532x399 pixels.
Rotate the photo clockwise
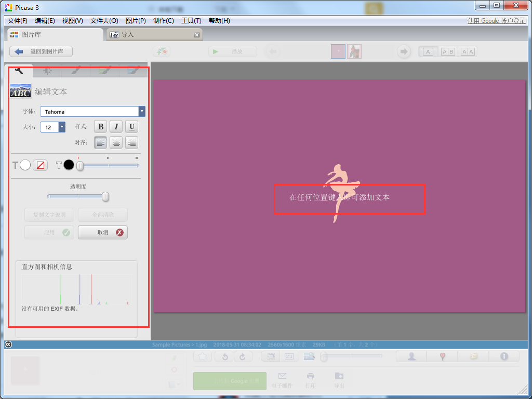click(243, 356)
